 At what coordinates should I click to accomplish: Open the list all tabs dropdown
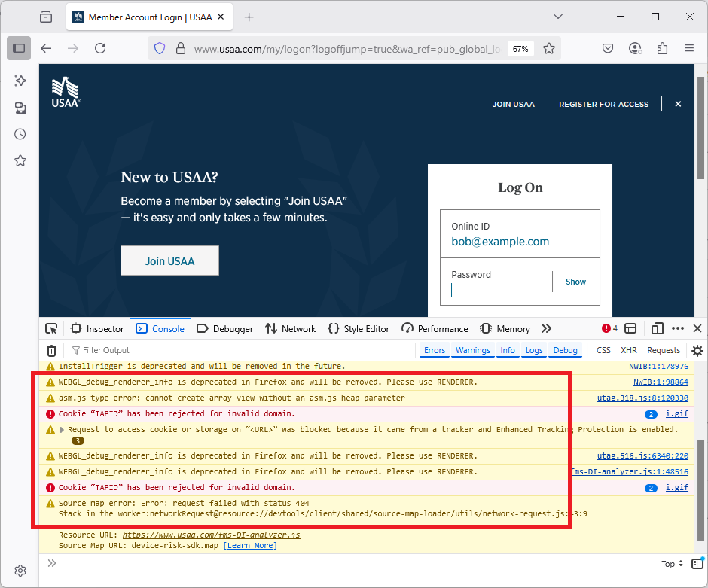(558, 17)
